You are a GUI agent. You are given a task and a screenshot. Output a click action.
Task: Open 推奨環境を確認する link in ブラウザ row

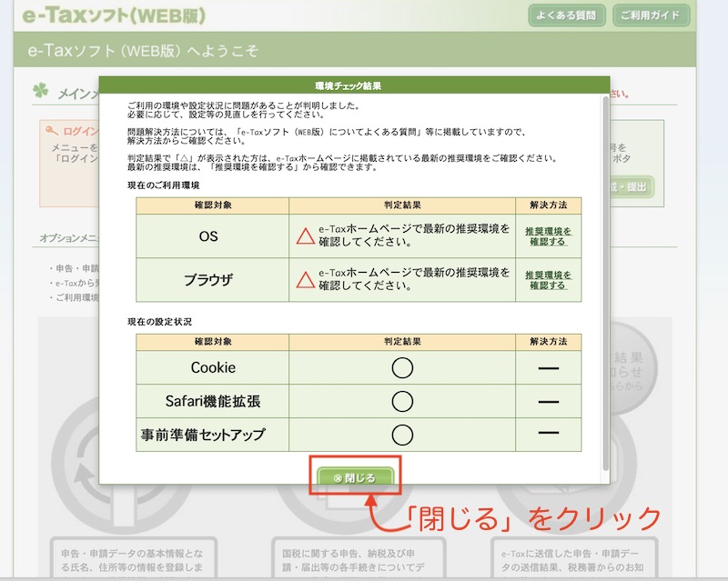(548, 280)
